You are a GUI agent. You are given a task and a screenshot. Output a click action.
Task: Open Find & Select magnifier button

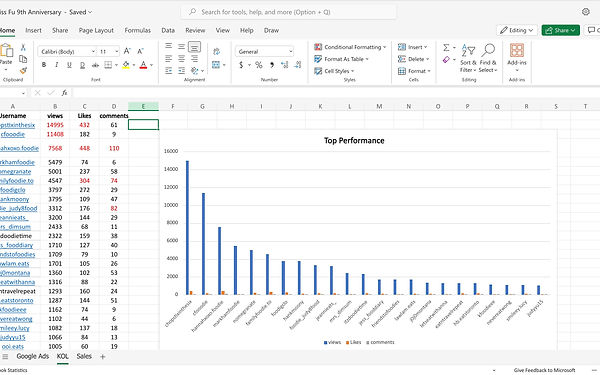(488, 58)
